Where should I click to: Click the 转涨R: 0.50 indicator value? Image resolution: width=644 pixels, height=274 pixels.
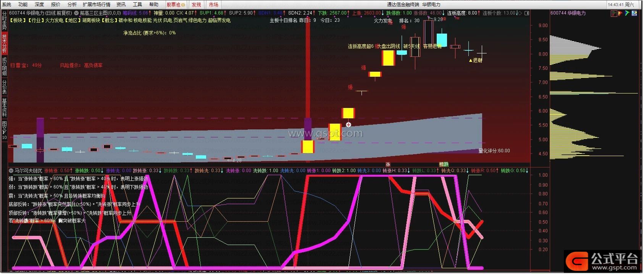[485, 171]
